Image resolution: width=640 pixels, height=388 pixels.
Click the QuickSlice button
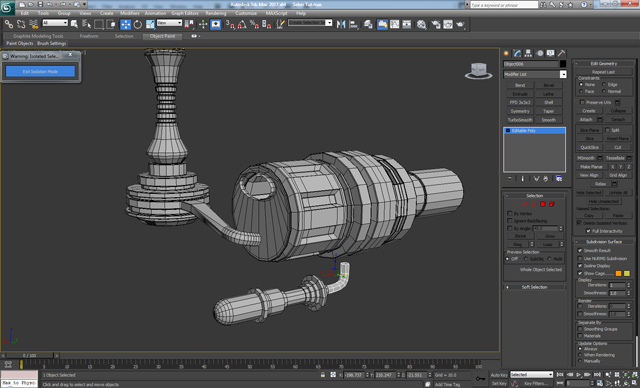[589, 147]
